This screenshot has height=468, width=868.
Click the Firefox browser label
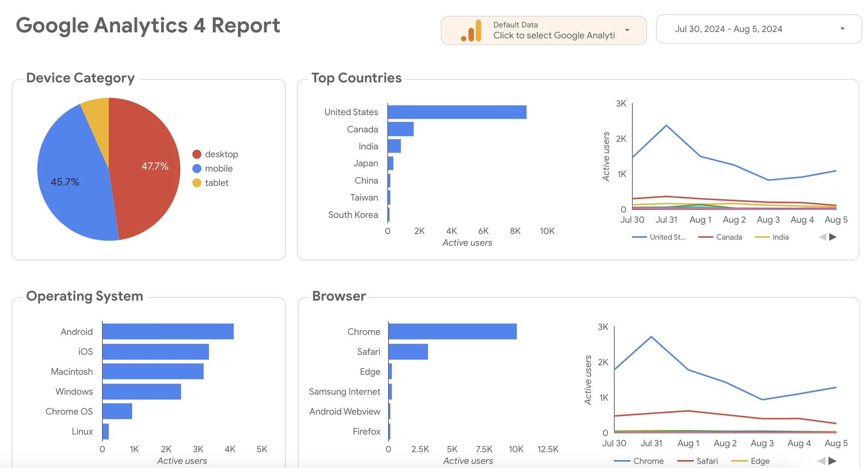(367, 432)
